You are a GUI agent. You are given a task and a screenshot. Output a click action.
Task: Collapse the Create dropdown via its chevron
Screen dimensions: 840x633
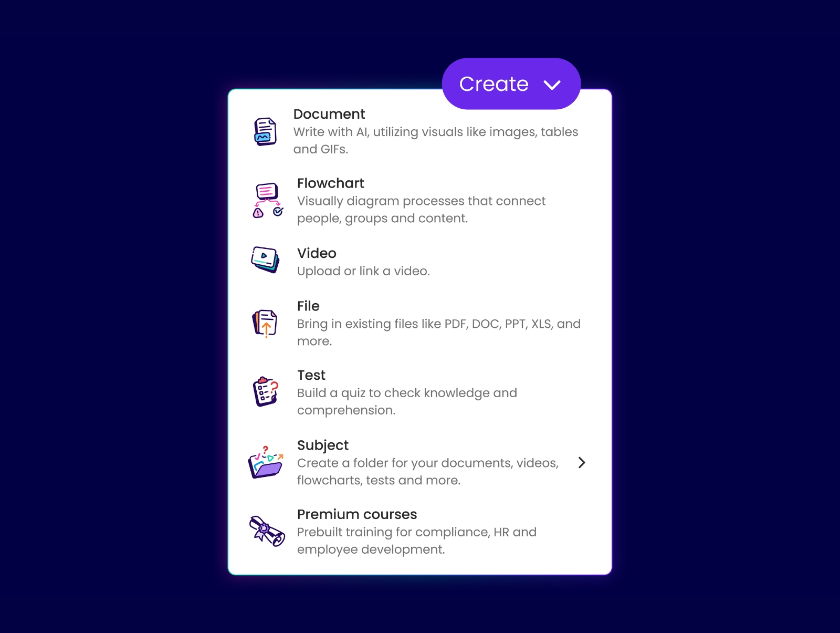(552, 85)
